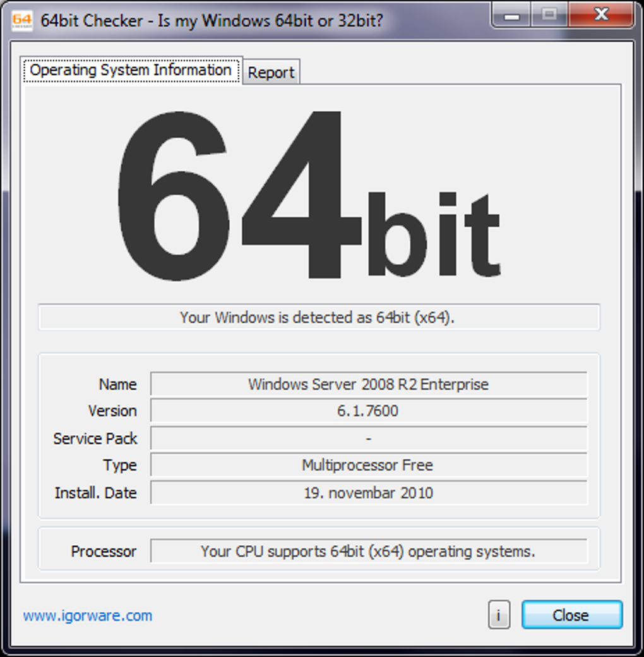Click the 'Version' label

click(x=112, y=411)
